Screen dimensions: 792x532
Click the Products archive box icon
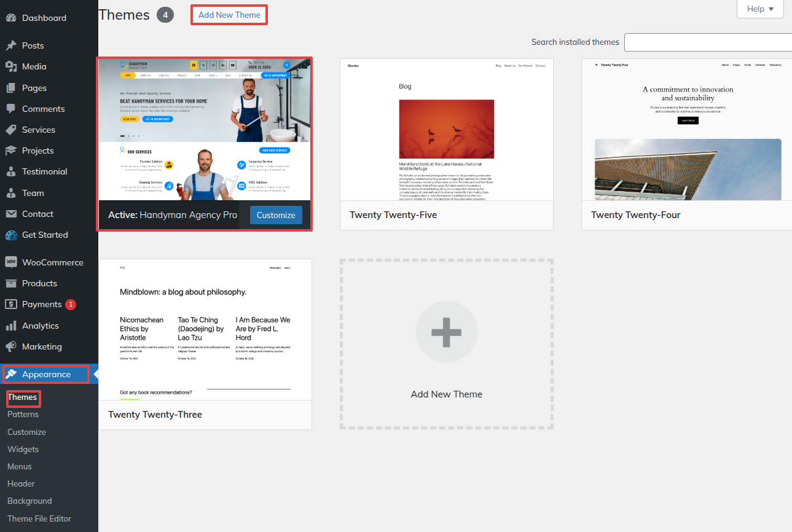[x=10, y=283]
